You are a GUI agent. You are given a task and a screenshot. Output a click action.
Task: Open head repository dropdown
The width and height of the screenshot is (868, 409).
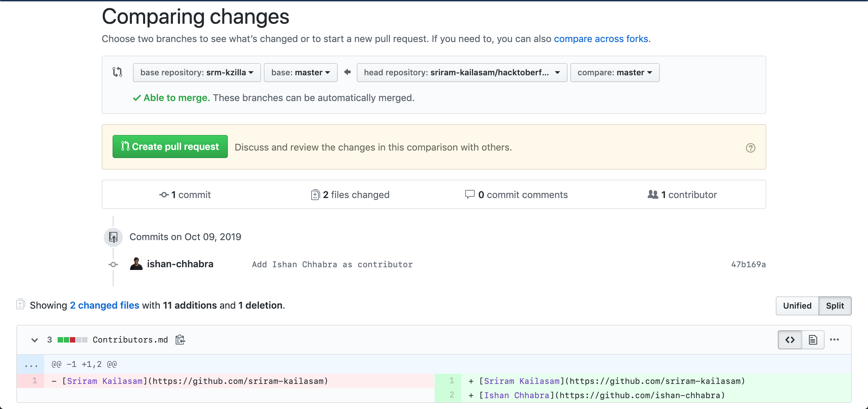[x=461, y=73]
